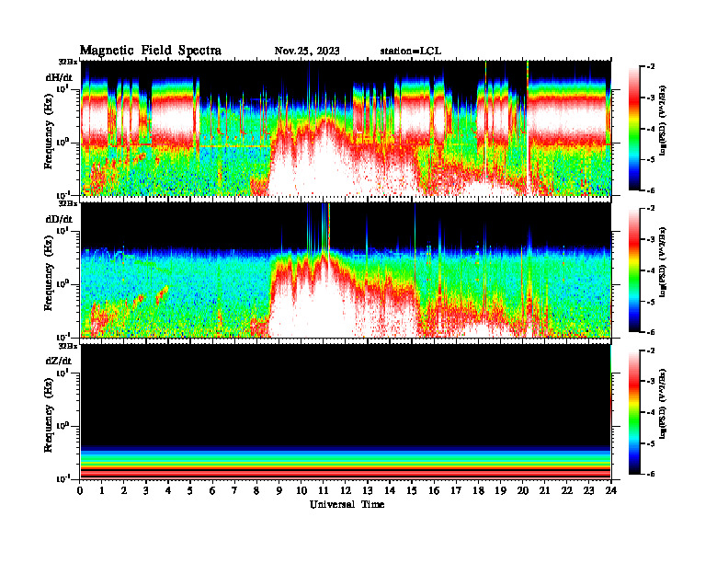The image size is (728, 563).
Task: Click hour tick label "8" on time axis
Action: click(256, 490)
